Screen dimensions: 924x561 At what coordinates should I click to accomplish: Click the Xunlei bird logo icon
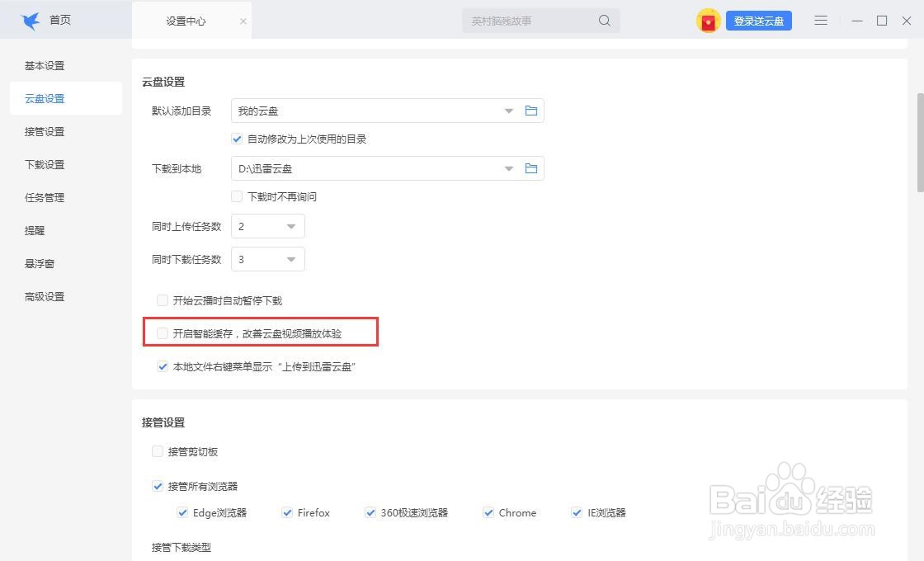pos(31,21)
